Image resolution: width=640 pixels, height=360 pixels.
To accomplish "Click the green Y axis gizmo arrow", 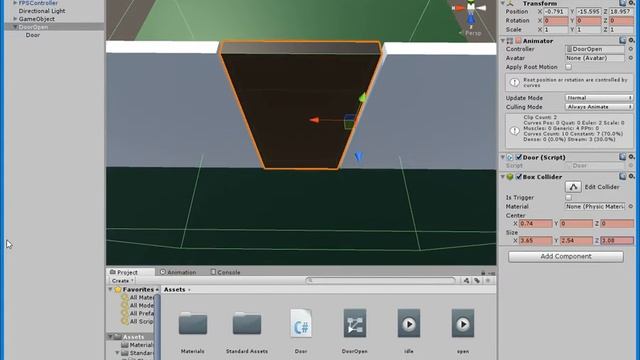I will (x=362, y=97).
